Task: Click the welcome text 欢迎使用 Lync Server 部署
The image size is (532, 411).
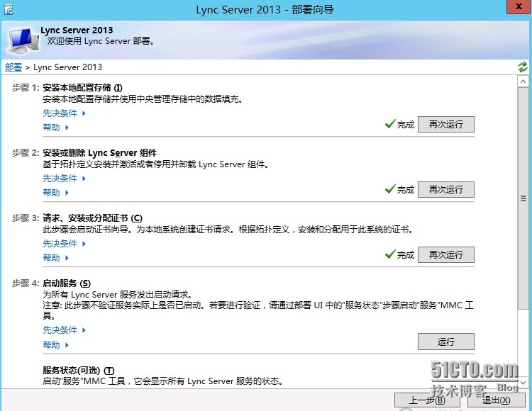Action: click(x=101, y=41)
